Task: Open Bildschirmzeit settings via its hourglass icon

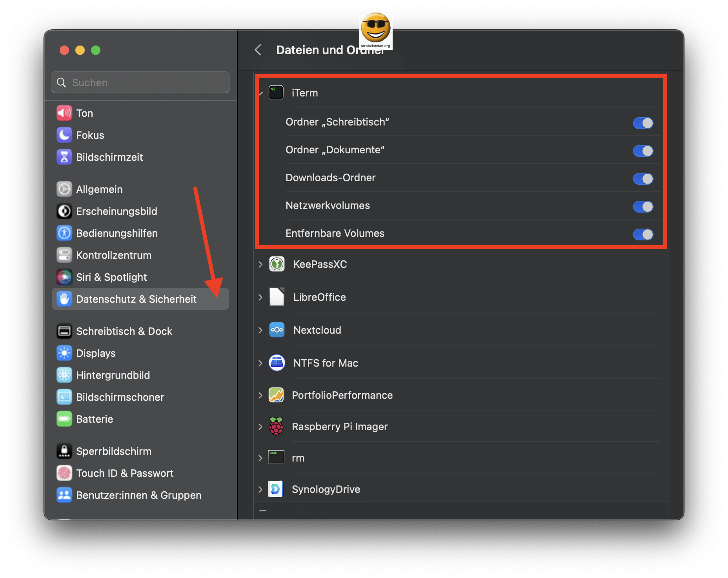Action: [x=64, y=157]
